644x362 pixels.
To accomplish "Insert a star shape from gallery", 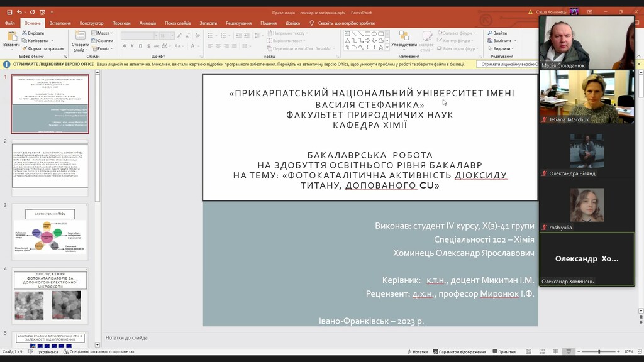I will [x=380, y=47].
